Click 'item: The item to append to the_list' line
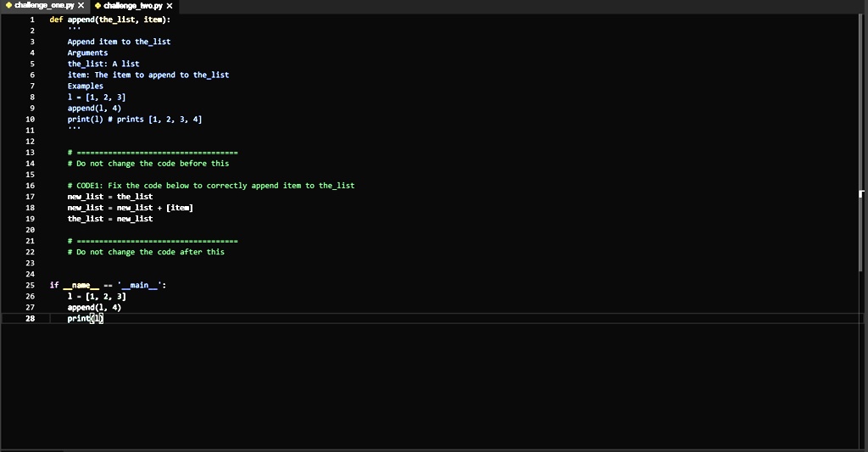 (x=147, y=75)
